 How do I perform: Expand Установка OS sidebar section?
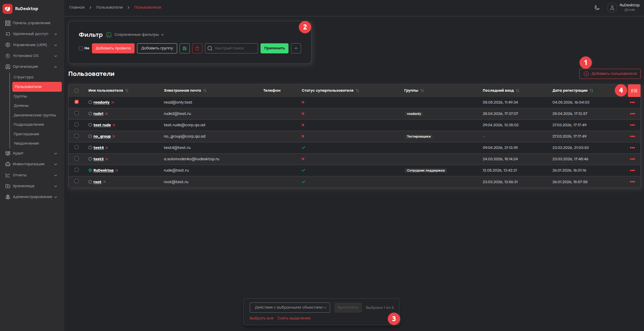point(31,56)
